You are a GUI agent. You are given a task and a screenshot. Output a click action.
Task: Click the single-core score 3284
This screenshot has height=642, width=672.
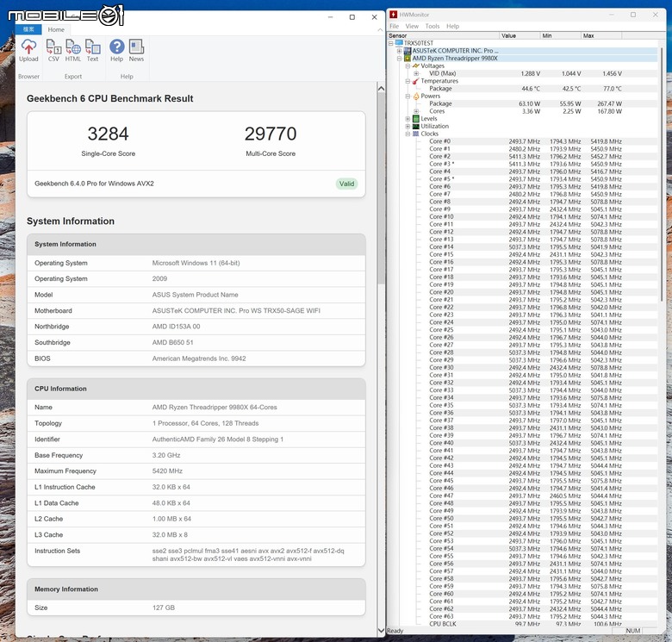[108, 134]
